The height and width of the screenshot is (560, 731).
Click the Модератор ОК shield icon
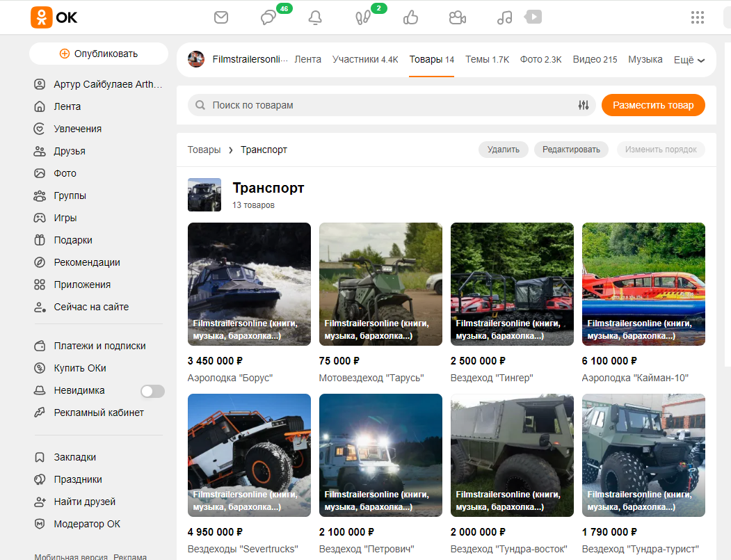(x=40, y=524)
